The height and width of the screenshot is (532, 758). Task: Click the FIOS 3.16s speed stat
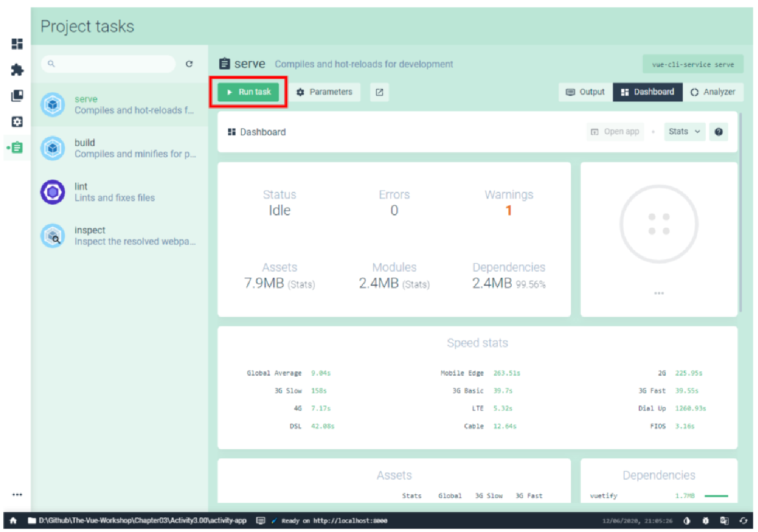[672, 427]
